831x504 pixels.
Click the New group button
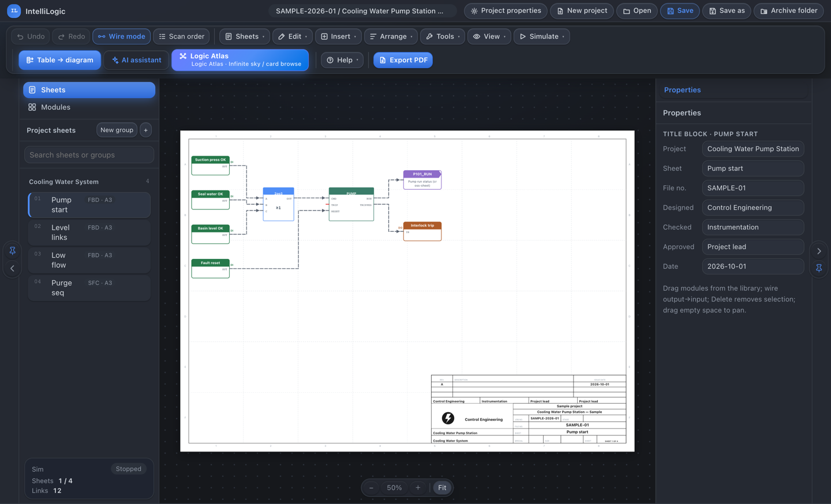click(117, 130)
